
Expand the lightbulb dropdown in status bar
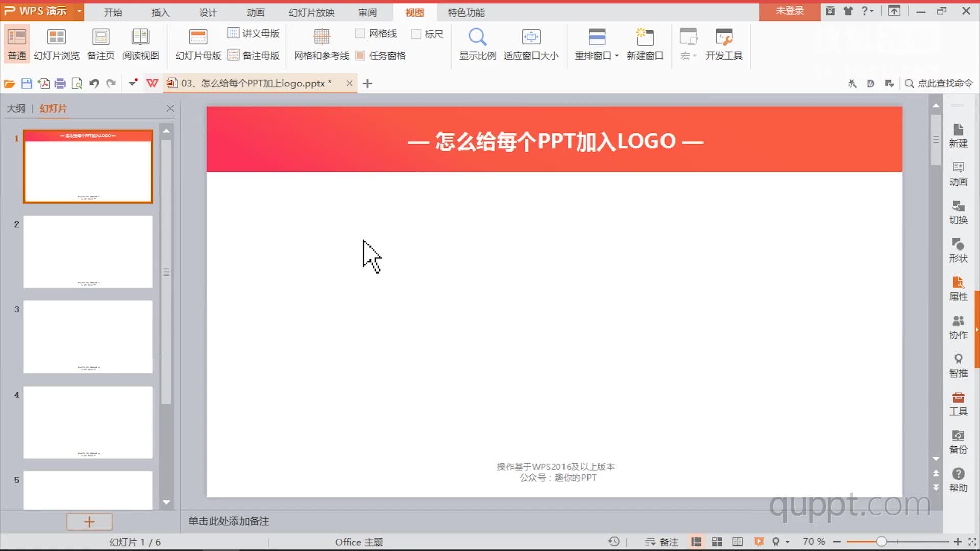[x=787, y=542]
